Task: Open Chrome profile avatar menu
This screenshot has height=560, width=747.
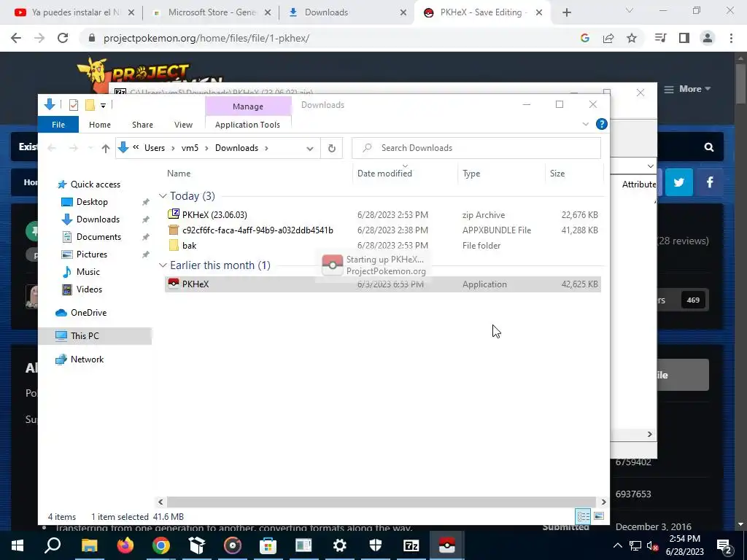Action: point(708,38)
